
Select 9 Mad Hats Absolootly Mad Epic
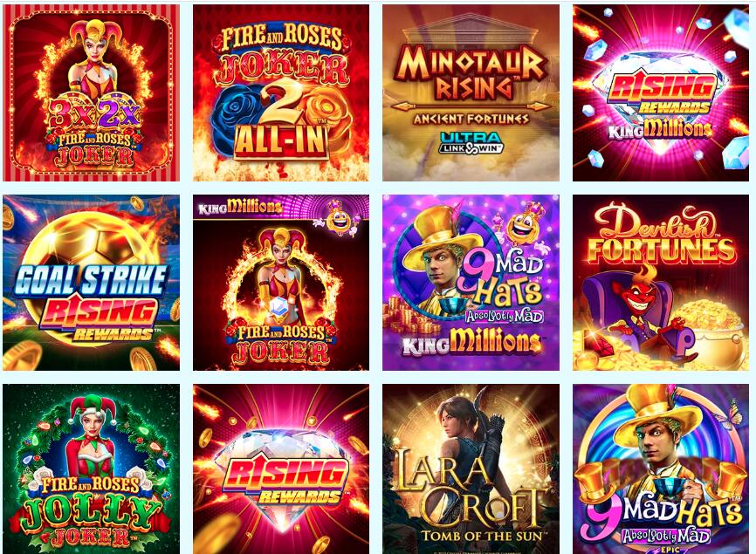[x=661, y=469]
